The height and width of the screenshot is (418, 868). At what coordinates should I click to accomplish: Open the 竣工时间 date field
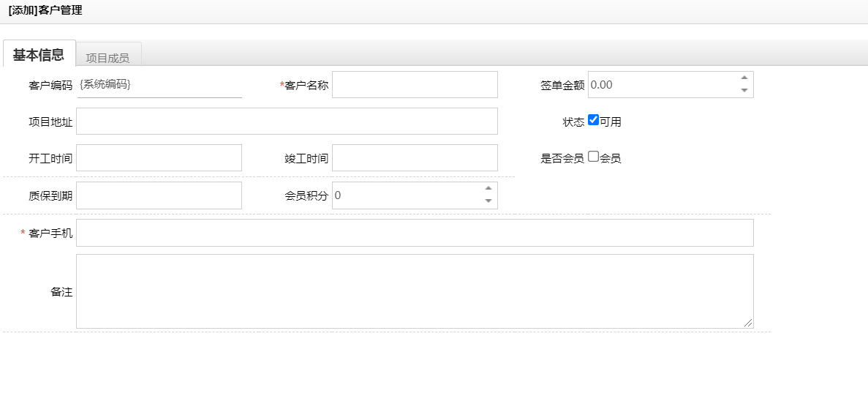click(x=415, y=158)
